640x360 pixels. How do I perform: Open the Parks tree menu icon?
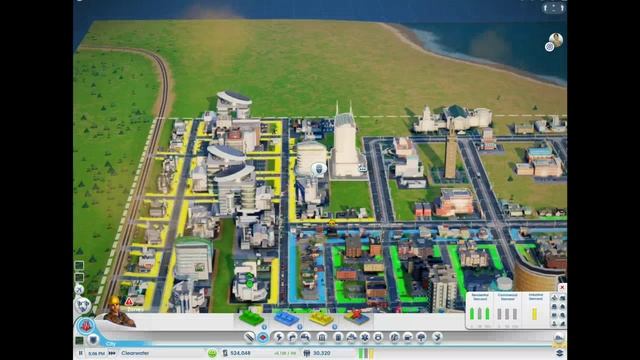click(421, 337)
